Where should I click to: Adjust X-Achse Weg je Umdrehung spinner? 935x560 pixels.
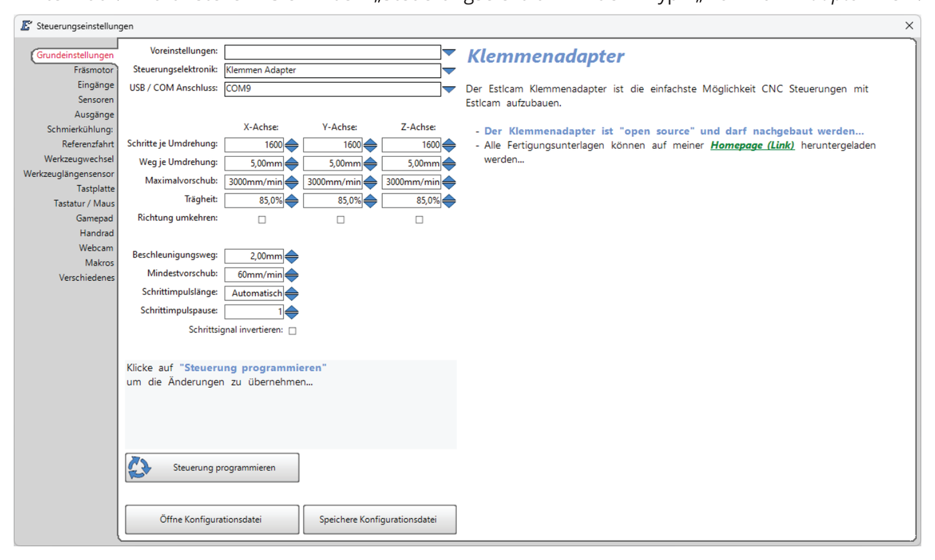point(292,164)
